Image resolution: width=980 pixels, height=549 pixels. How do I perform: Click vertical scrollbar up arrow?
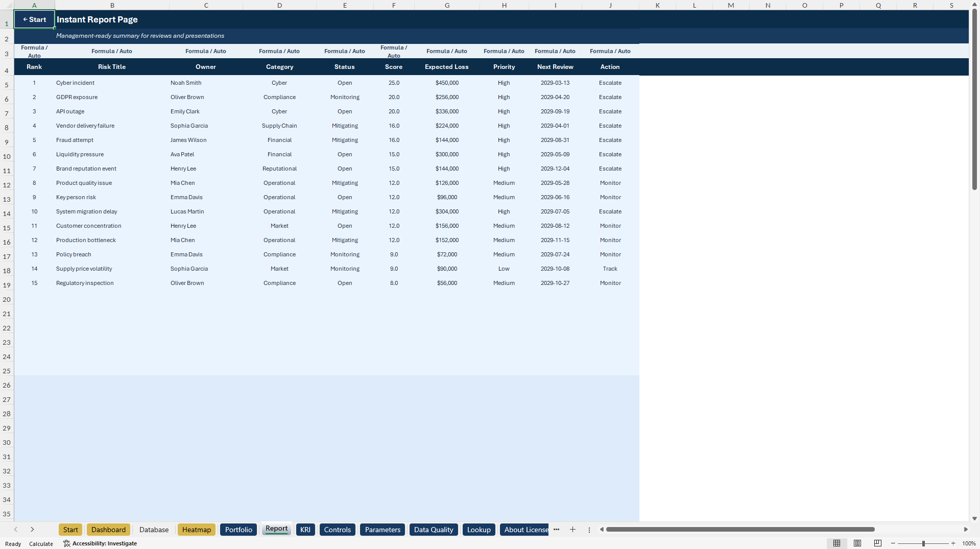(x=974, y=4)
